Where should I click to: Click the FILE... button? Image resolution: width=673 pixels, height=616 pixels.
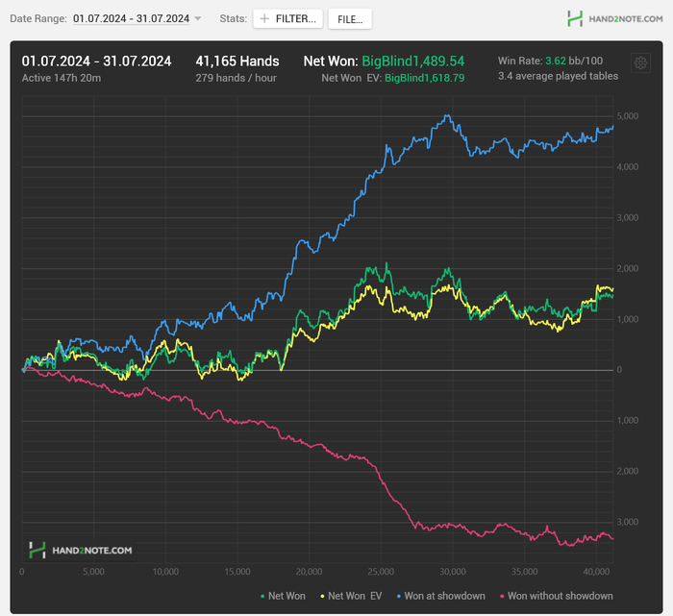tap(350, 19)
